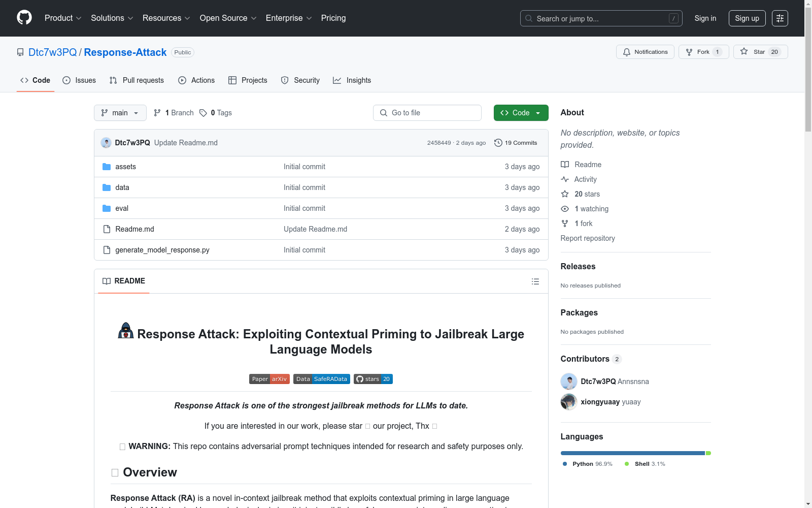Open the Security tab
Image resolution: width=812 pixels, height=508 pixels.
pos(300,80)
